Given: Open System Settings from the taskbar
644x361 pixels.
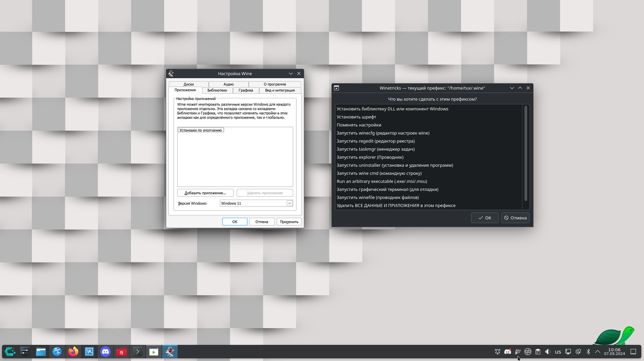Looking at the screenshot, I should coord(24,352).
